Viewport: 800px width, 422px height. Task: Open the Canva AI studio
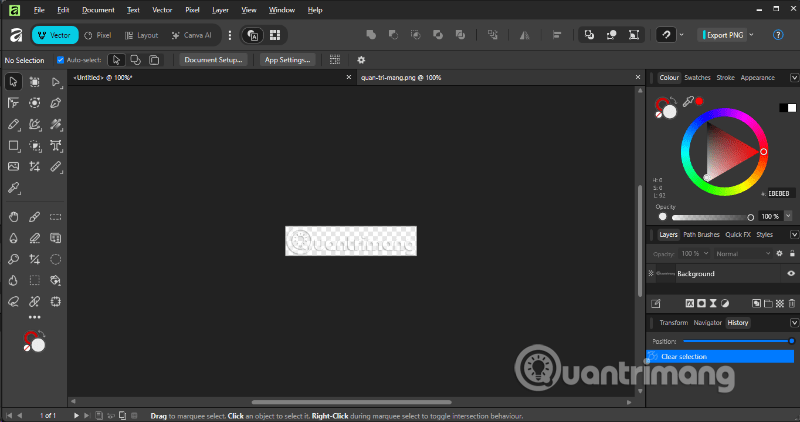[x=192, y=35]
